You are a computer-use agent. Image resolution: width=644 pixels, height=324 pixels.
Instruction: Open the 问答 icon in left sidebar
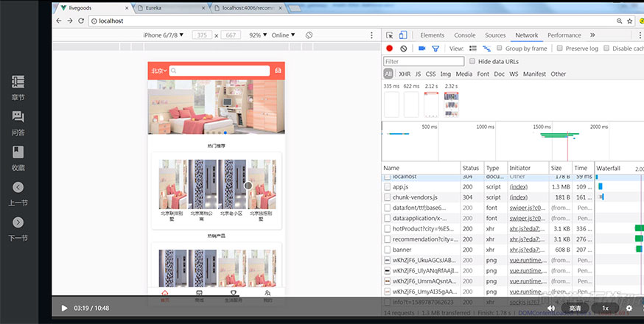point(18,117)
